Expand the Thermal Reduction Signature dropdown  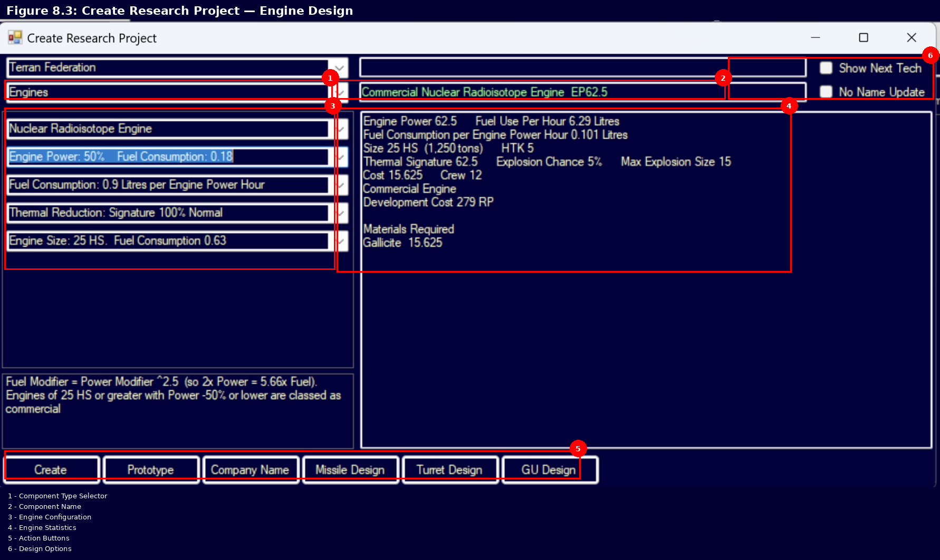[x=341, y=213]
